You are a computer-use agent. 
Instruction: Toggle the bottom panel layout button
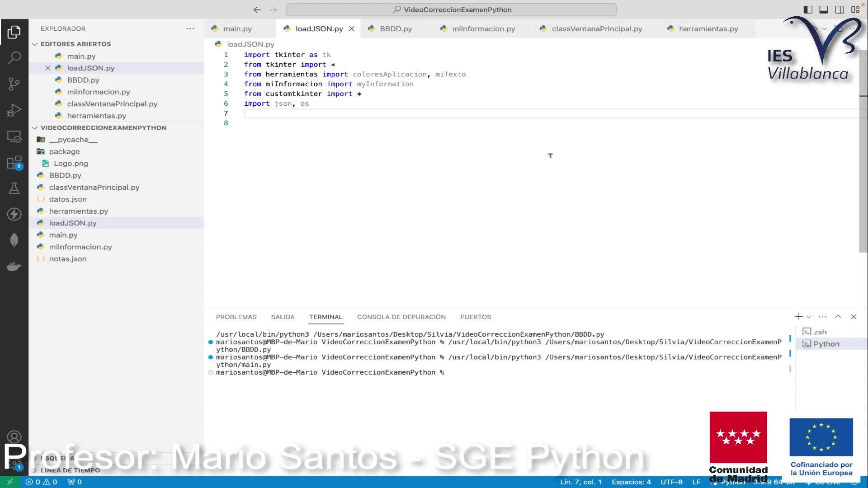(x=824, y=9)
